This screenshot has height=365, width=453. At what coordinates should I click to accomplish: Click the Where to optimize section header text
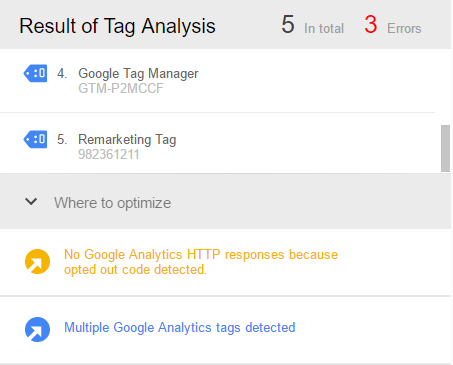[113, 203]
